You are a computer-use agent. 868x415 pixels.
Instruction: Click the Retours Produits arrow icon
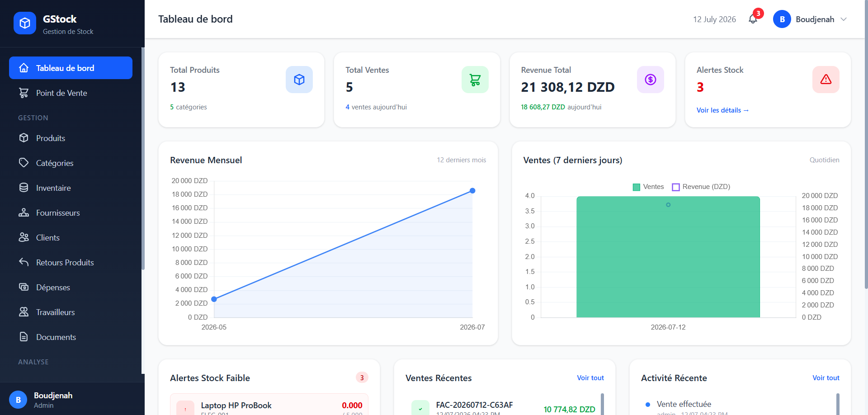coord(24,262)
